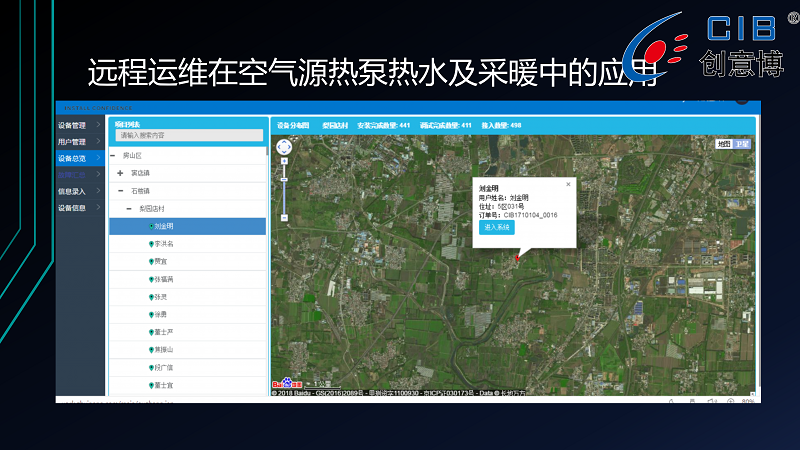Click 梨园店村 in the map header
The width and height of the screenshot is (800, 450).
(335, 126)
